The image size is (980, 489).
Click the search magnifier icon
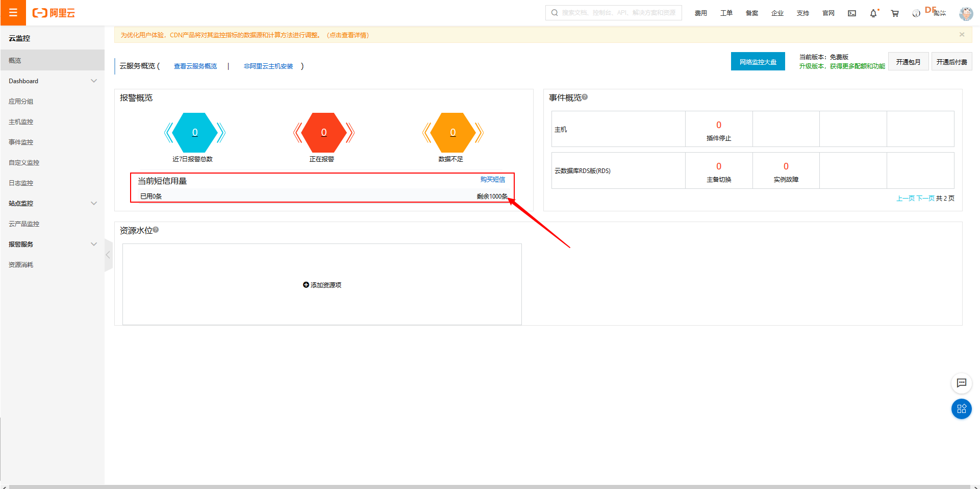pos(555,13)
